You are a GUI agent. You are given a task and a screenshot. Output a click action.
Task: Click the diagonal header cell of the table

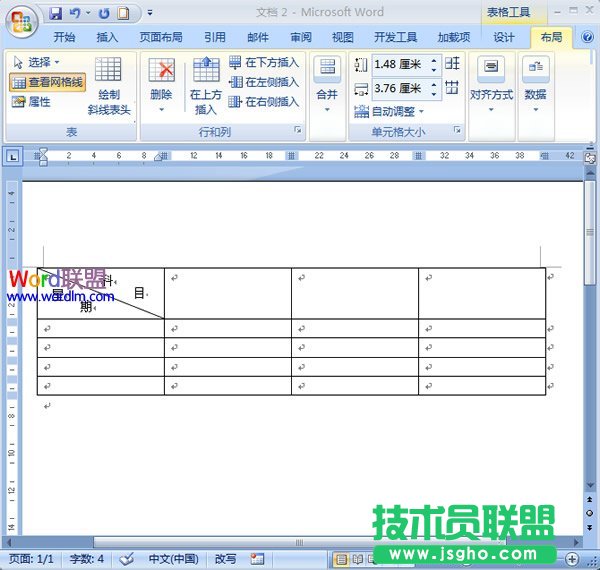(101, 293)
